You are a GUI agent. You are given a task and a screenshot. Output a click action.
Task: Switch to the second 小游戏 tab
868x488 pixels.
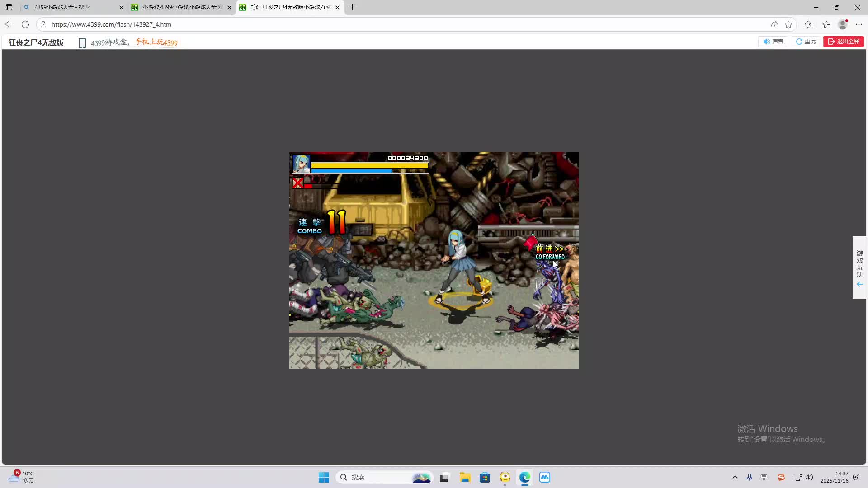(182, 7)
